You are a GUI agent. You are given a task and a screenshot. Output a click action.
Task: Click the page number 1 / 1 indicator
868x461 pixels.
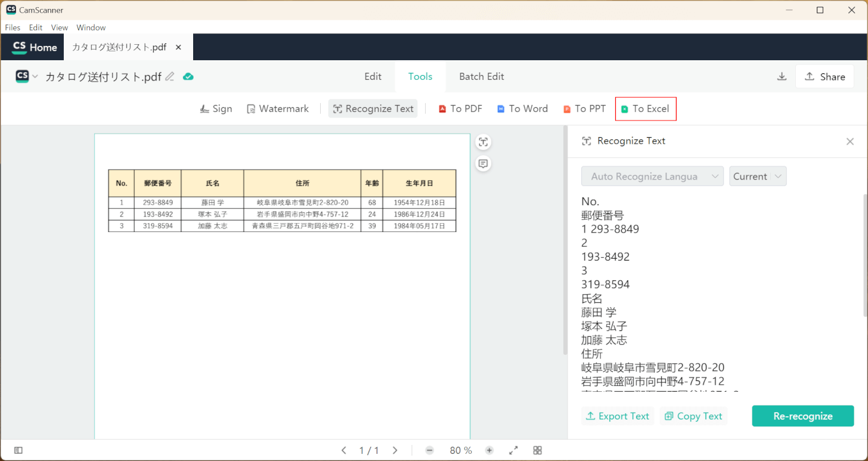369,451
